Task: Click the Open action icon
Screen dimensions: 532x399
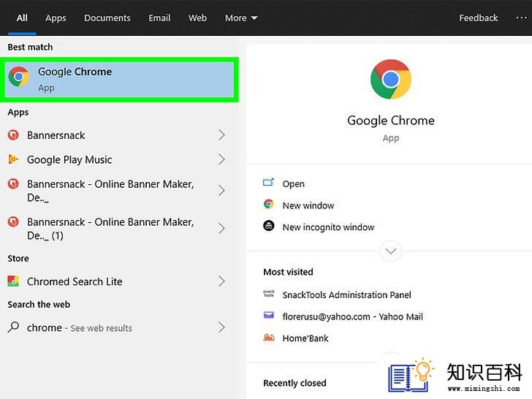Action: click(x=268, y=183)
